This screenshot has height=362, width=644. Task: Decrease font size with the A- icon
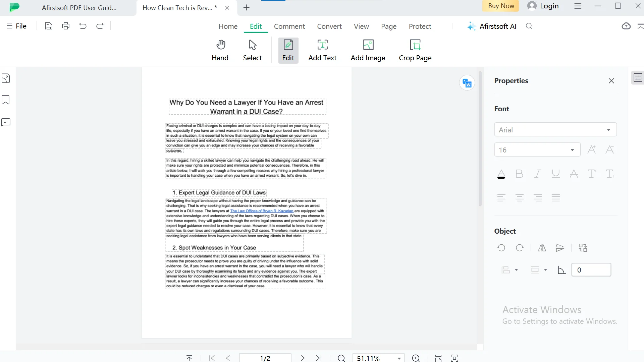[x=610, y=150]
